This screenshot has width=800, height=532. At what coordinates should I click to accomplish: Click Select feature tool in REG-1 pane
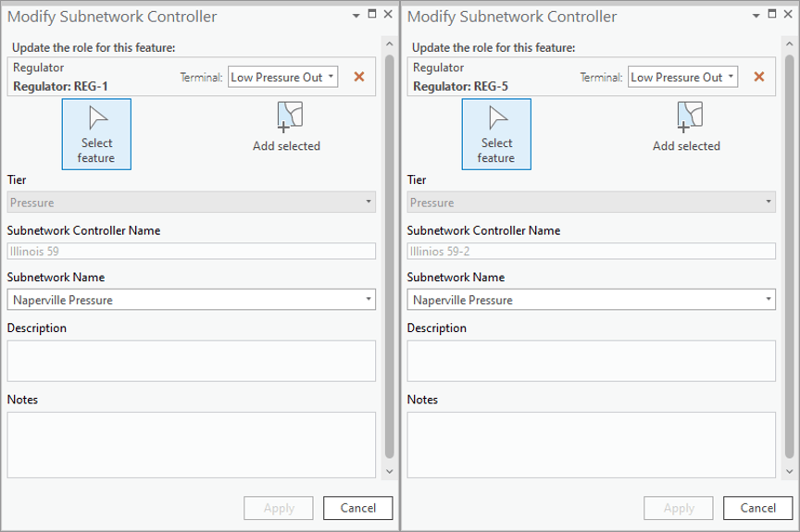[96, 134]
